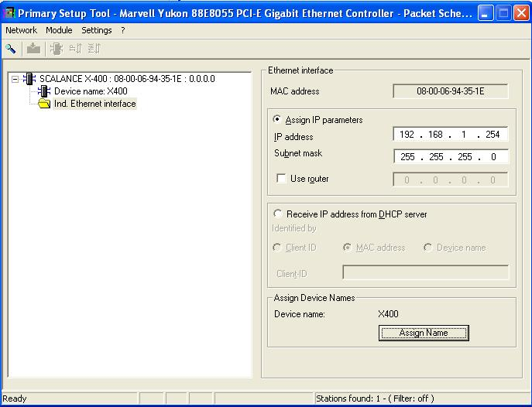Click the Collapse tree toolbar icon
The height and width of the screenshot is (407, 532).
(94, 49)
